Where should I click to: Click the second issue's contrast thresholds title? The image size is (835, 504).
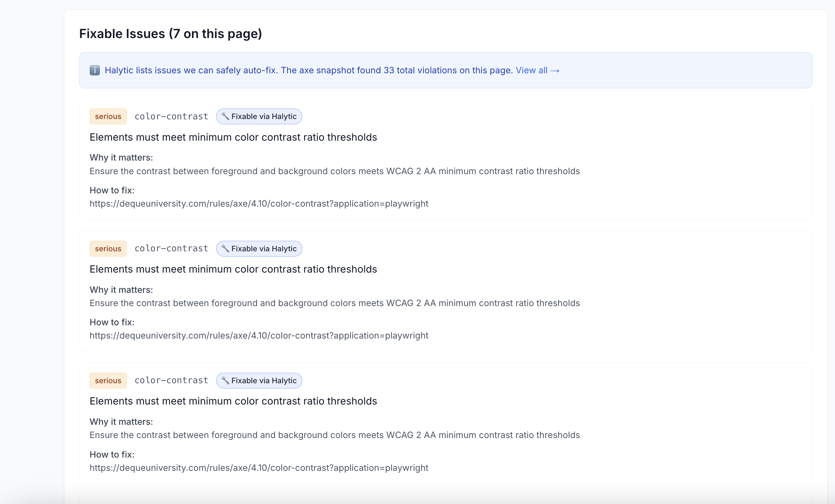point(233,269)
